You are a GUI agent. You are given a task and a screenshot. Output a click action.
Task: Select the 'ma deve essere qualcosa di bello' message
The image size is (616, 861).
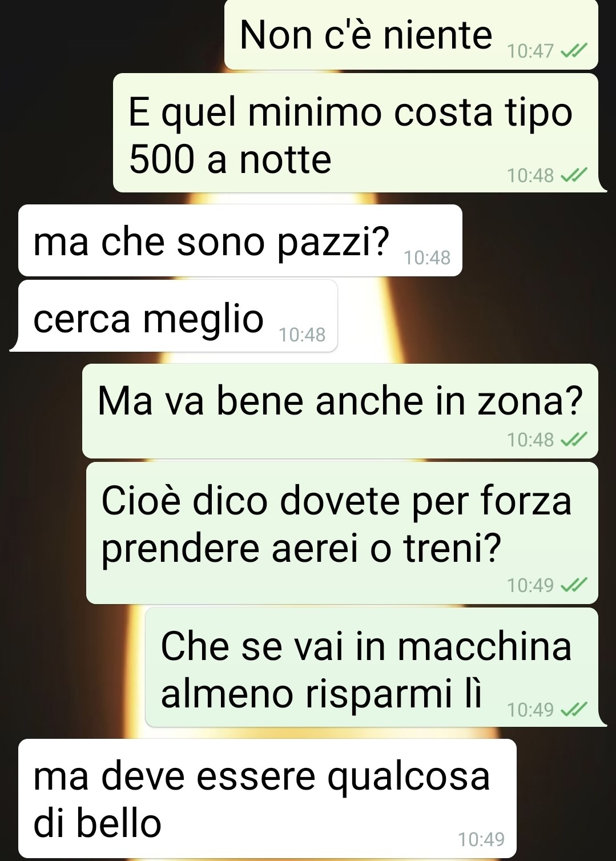tap(267, 798)
